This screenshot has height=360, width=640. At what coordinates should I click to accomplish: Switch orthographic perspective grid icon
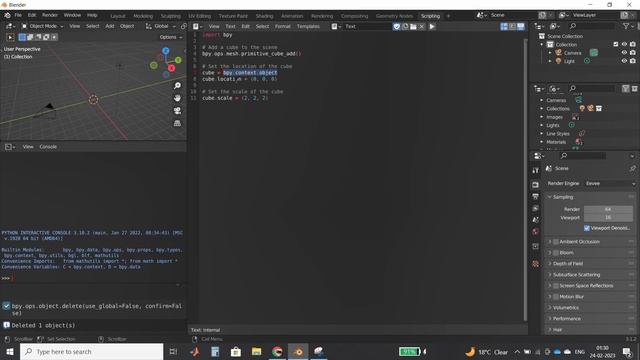(x=177, y=123)
